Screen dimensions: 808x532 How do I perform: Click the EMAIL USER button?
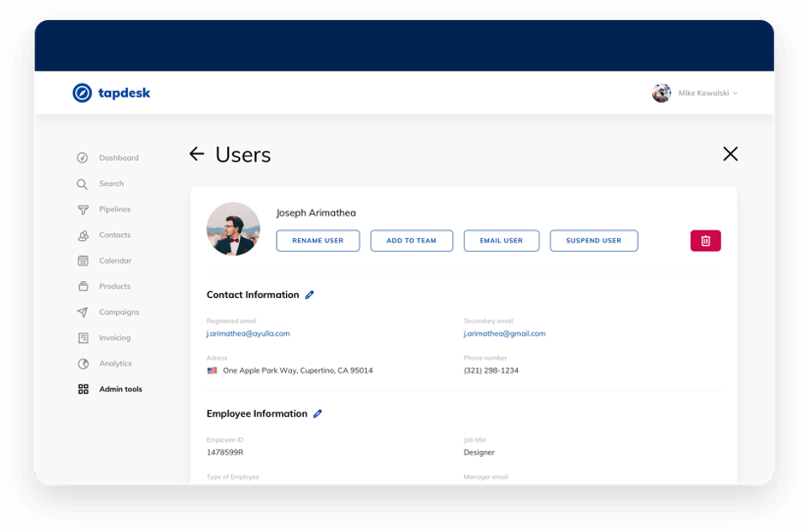point(502,241)
